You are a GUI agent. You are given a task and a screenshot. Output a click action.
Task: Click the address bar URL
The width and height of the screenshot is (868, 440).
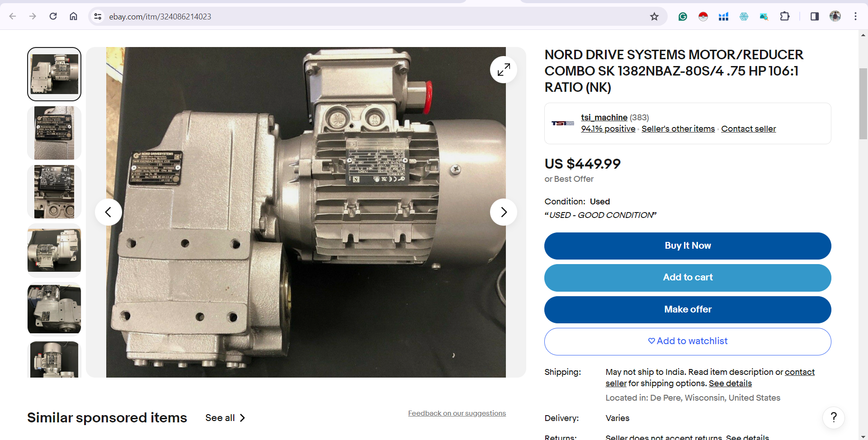(x=160, y=16)
